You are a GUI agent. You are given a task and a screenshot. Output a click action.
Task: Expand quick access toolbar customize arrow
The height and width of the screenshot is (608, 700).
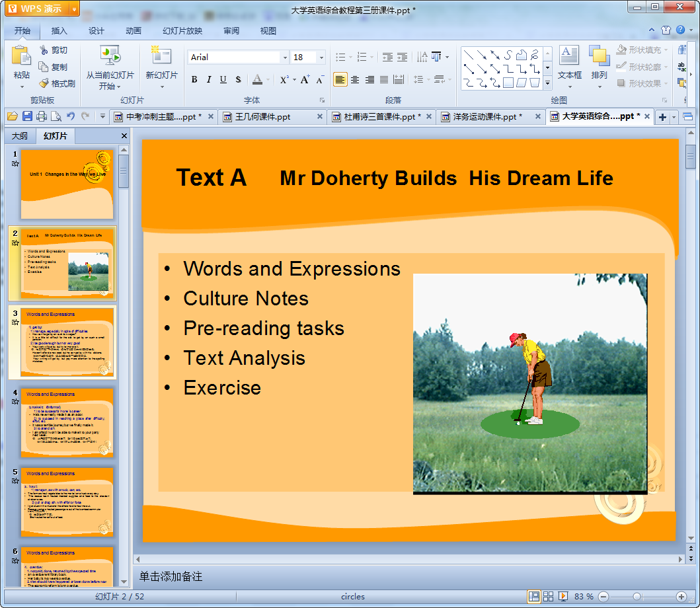tap(102, 116)
